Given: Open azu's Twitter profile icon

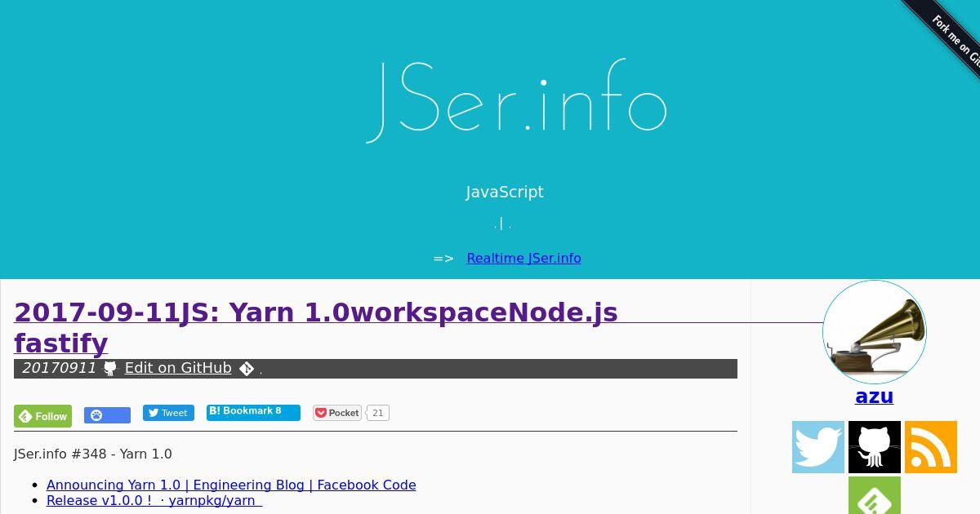Looking at the screenshot, I should click(x=818, y=447).
